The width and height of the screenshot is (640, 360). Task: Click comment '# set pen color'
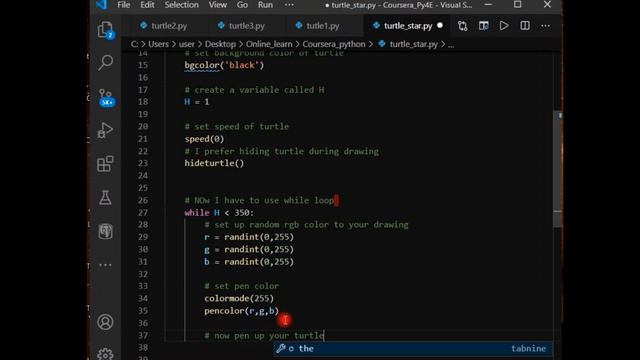(242, 286)
